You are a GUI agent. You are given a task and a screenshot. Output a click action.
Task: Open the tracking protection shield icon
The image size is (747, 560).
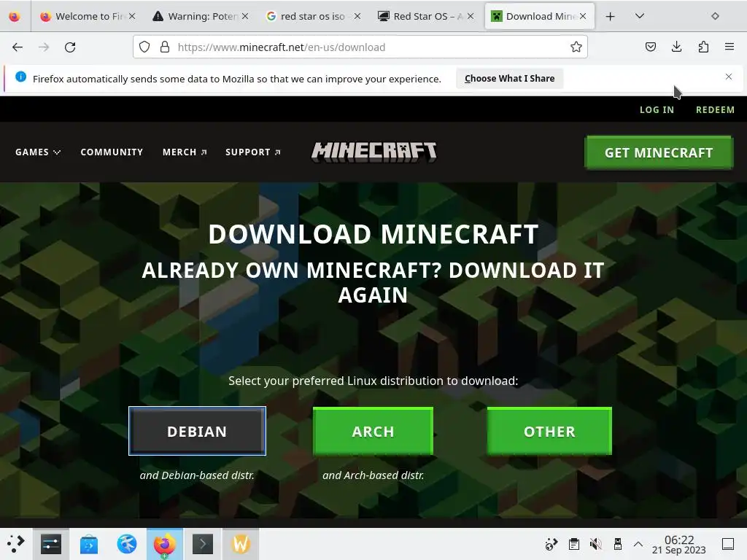[x=144, y=47]
